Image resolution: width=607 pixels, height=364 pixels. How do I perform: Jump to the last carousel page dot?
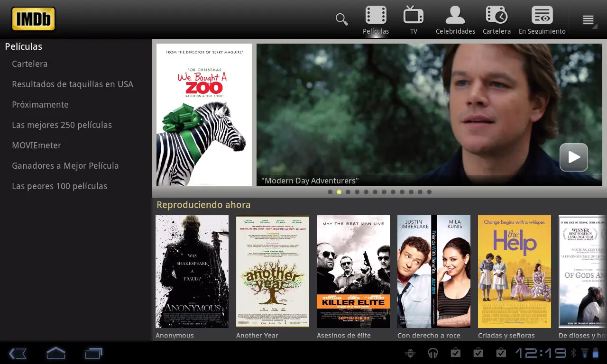(429, 192)
